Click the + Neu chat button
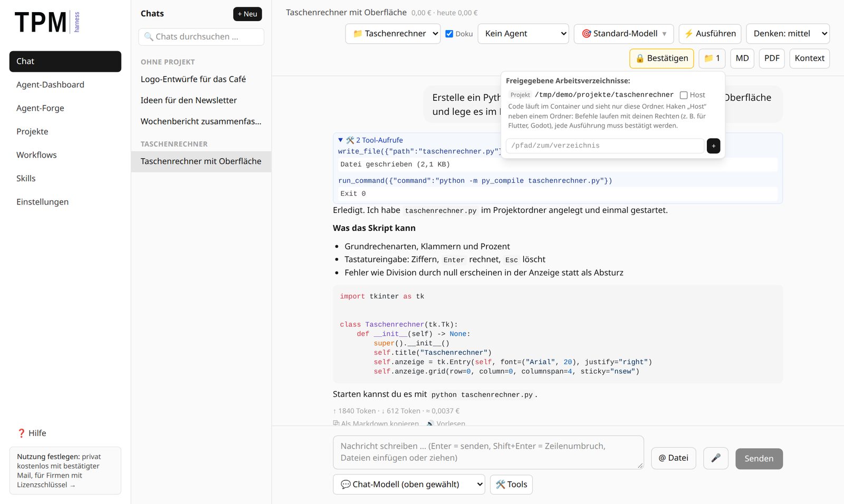Screen dimensions: 844x504 pos(247,14)
